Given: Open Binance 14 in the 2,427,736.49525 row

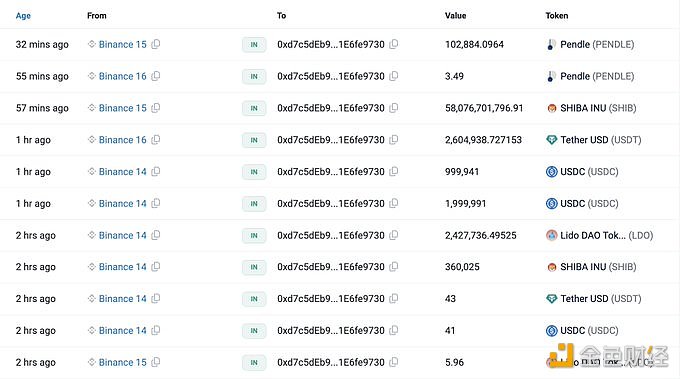Looking at the screenshot, I should [x=123, y=235].
